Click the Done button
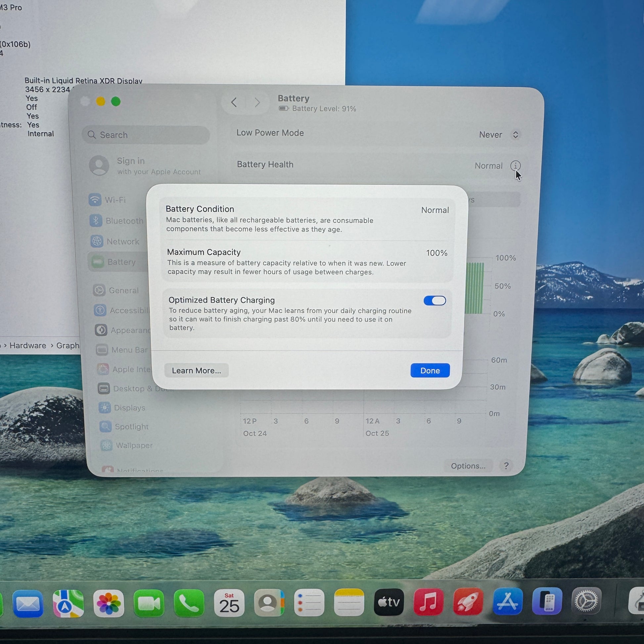 click(430, 370)
